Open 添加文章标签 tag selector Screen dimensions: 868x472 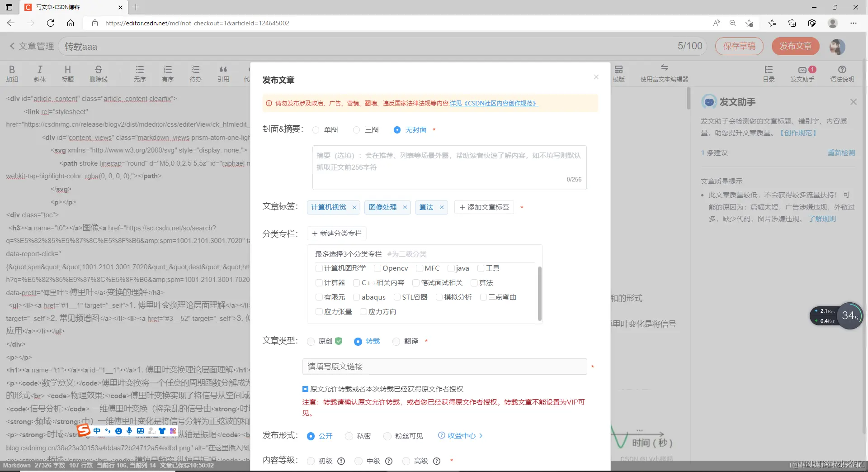point(483,207)
